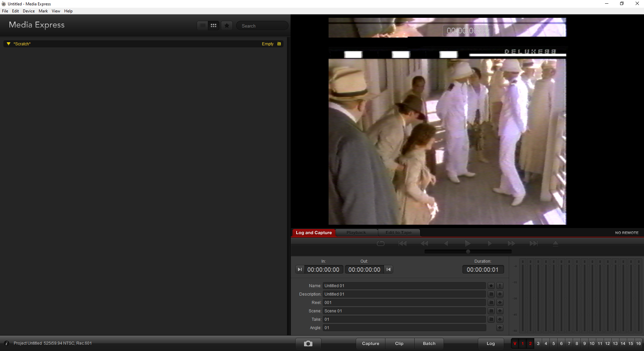Click the Angle field
This screenshot has width=644, height=351.
coord(404,328)
